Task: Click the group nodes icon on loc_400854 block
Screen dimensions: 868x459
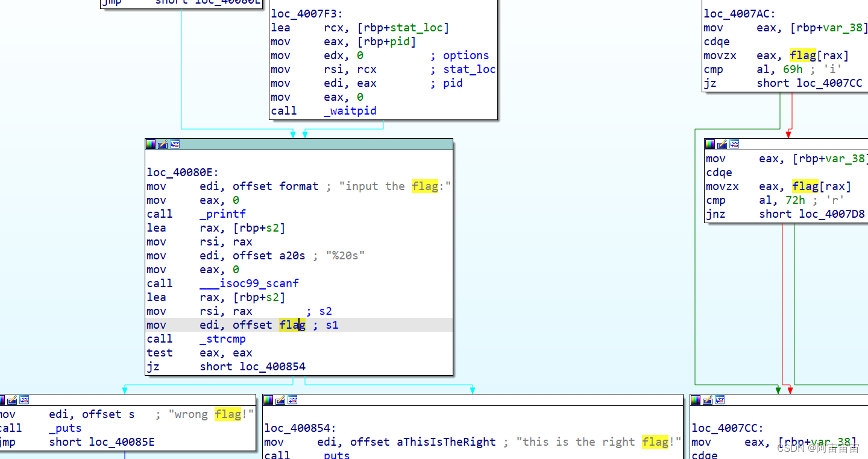Action: (x=293, y=399)
